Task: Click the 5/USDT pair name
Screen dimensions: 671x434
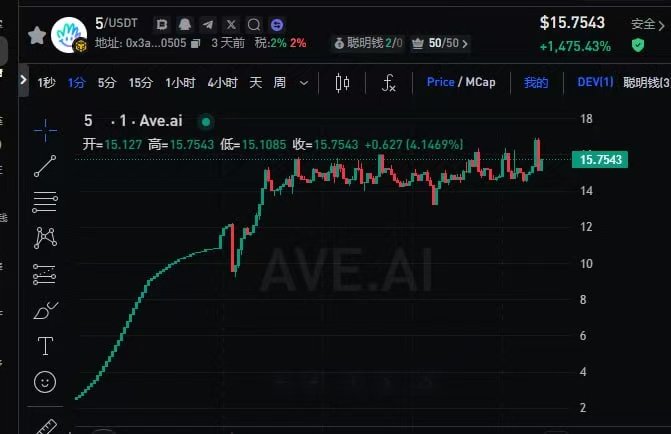Action: (x=116, y=23)
